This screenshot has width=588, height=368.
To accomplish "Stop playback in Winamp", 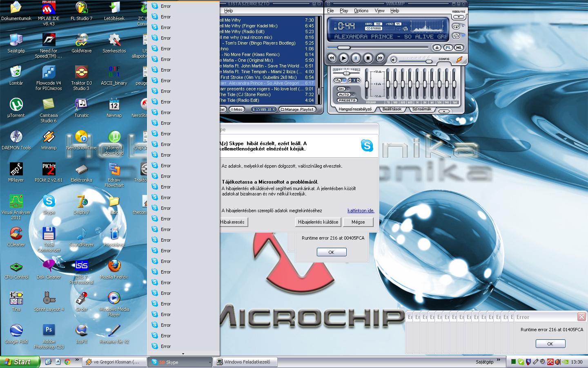I will tap(368, 58).
